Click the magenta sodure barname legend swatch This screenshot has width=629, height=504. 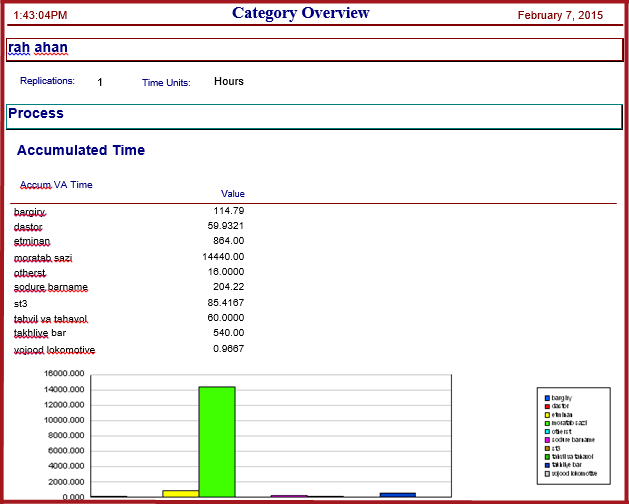(x=547, y=440)
